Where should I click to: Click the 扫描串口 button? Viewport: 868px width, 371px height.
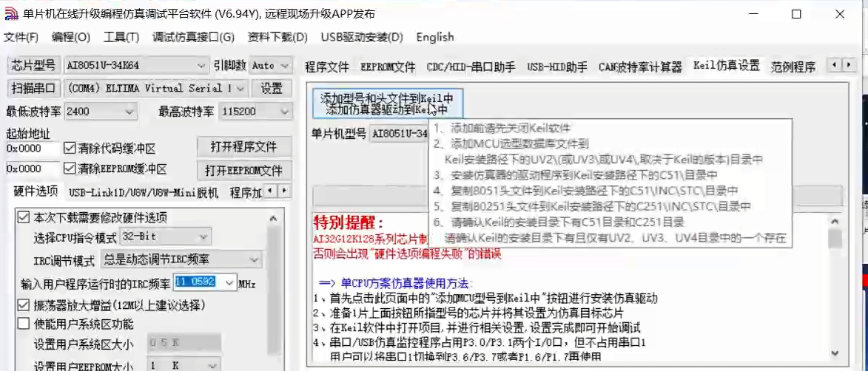(33, 88)
